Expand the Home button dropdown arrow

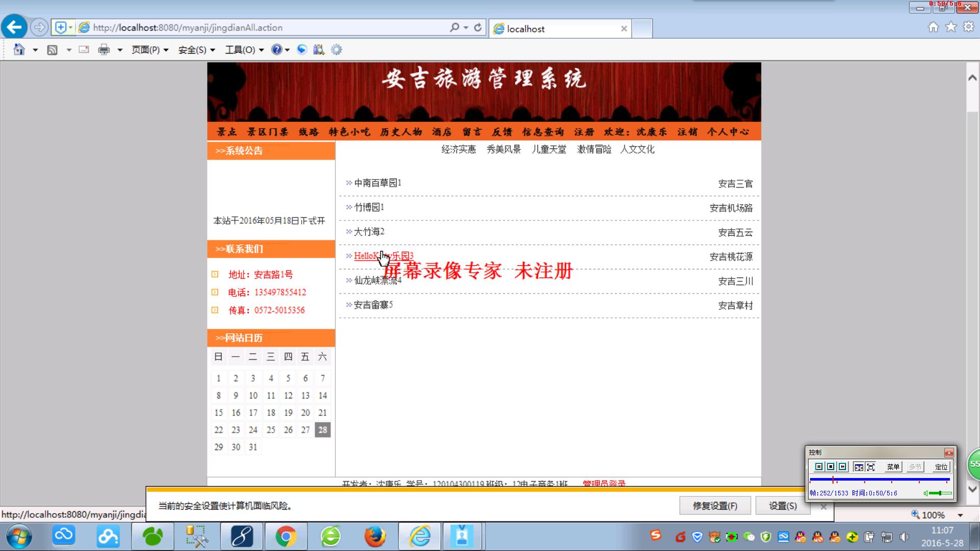pos(35,50)
